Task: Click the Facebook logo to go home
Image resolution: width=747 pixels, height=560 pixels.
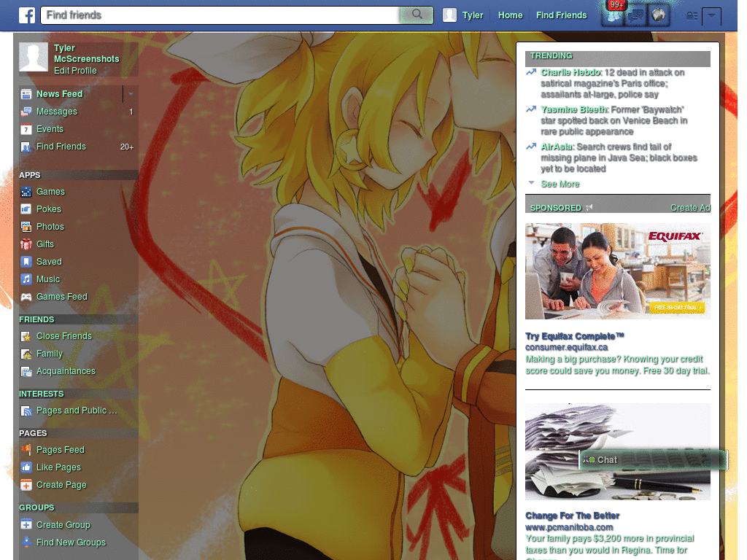Action: click(26, 15)
